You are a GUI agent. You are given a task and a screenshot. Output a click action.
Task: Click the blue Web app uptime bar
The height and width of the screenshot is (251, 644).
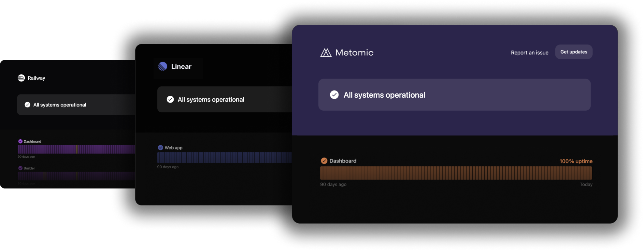[x=224, y=158]
